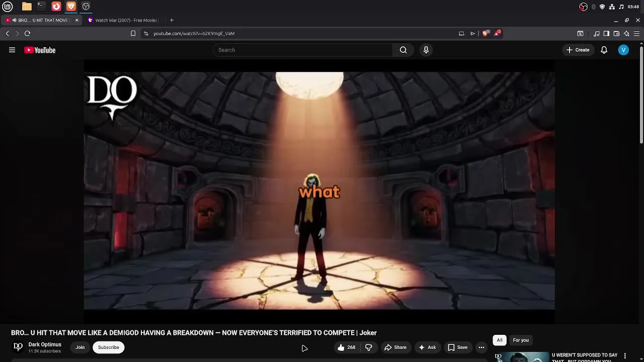This screenshot has width=644, height=362.
Task: Open Brave Shields panel
Action: pyautogui.click(x=486, y=33)
